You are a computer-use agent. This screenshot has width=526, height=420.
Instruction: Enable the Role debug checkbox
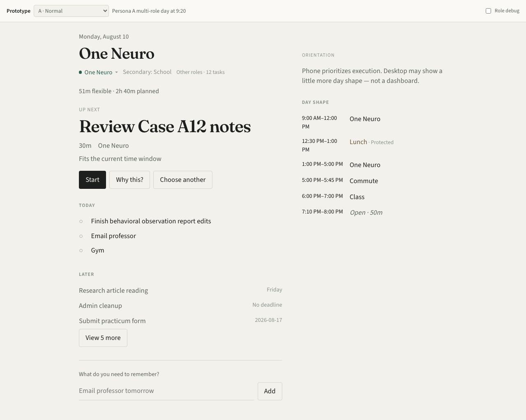pyautogui.click(x=488, y=11)
